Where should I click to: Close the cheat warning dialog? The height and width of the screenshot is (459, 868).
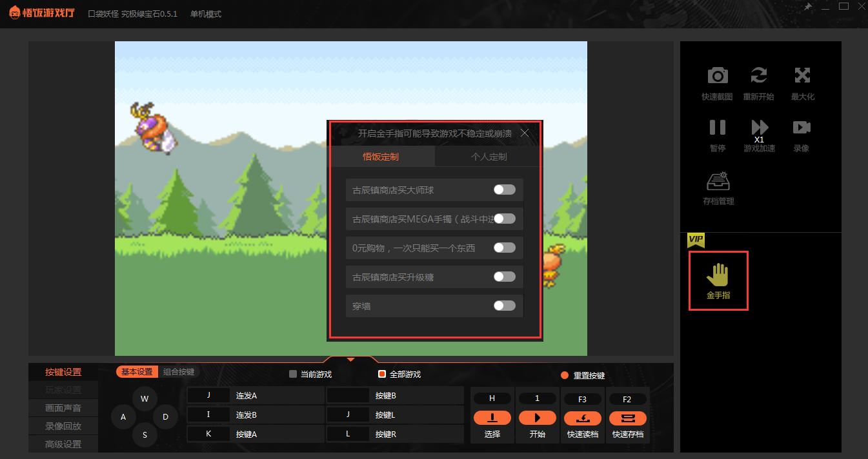click(525, 133)
